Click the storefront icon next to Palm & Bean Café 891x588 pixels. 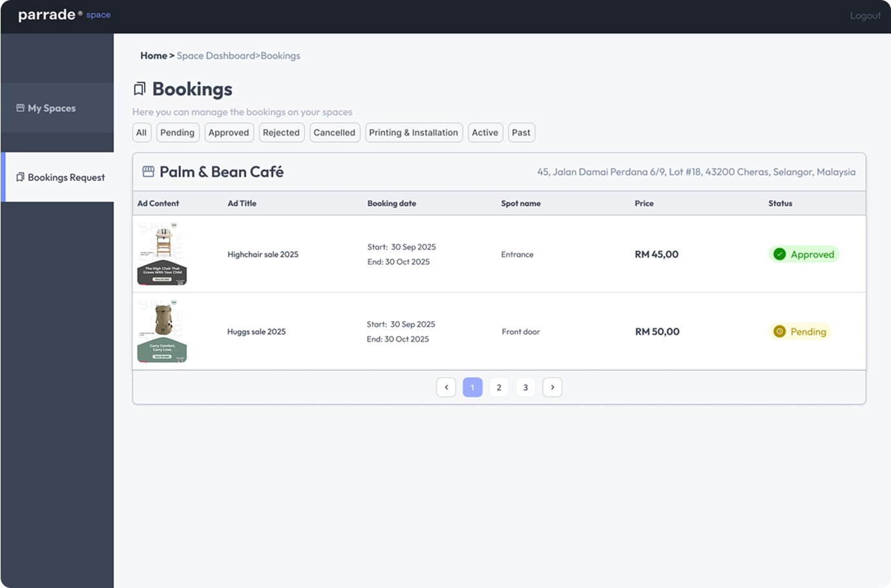click(x=148, y=171)
